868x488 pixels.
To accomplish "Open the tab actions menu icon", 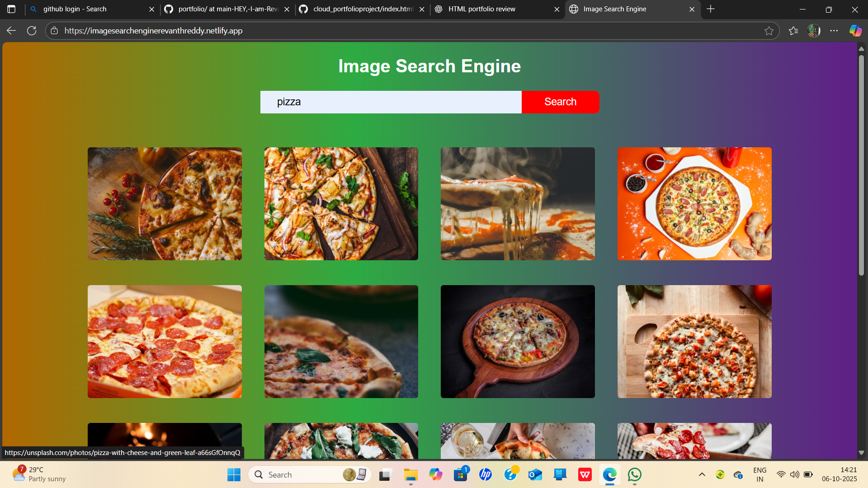I will click(x=11, y=9).
